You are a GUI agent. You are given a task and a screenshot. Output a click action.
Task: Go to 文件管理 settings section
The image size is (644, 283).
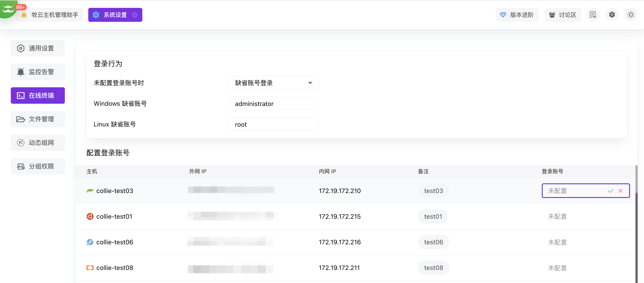pyautogui.click(x=38, y=119)
